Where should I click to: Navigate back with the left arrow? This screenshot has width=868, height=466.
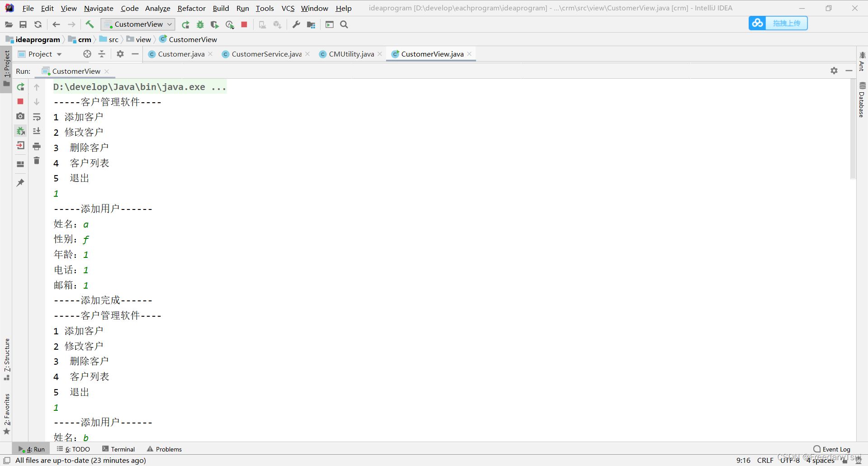pyautogui.click(x=56, y=24)
